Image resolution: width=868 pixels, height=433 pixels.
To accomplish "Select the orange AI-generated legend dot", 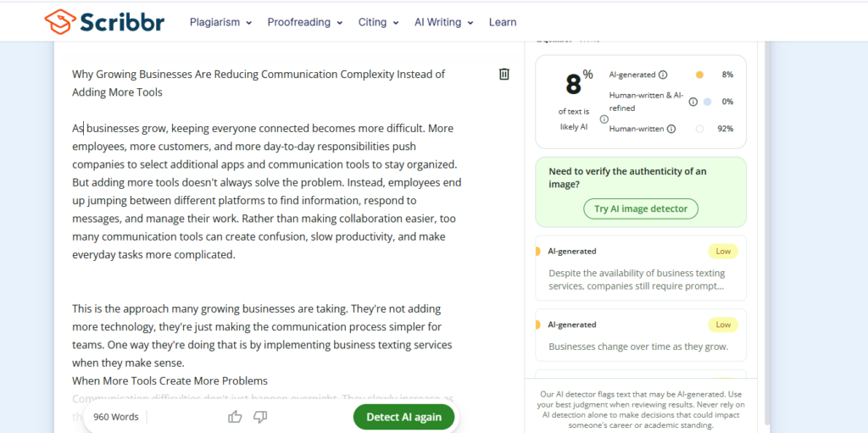I will click(x=699, y=75).
